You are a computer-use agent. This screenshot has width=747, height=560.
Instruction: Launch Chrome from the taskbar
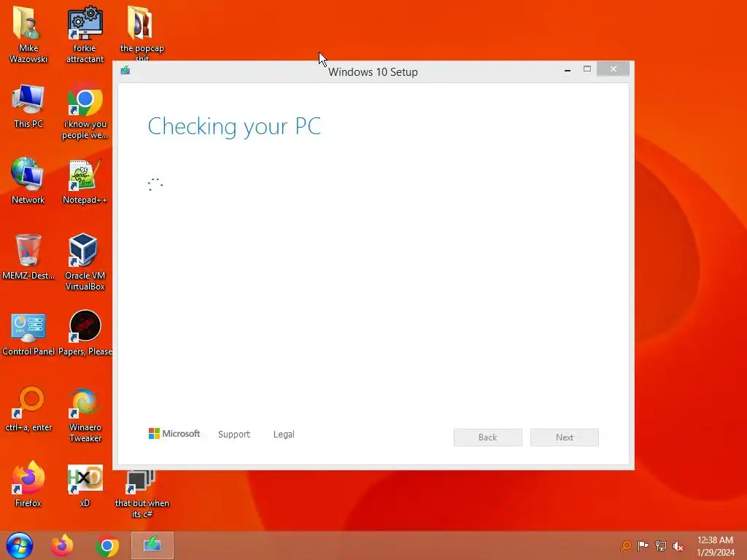107,546
